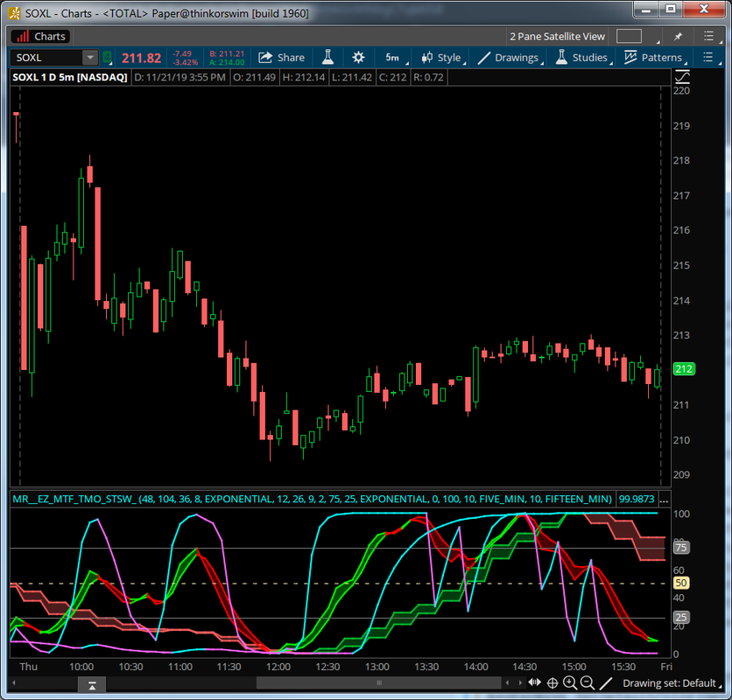Close the thinkorswim chart window
Image resolution: width=732 pixels, height=700 pixels.
pyautogui.click(x=704, y=10)
